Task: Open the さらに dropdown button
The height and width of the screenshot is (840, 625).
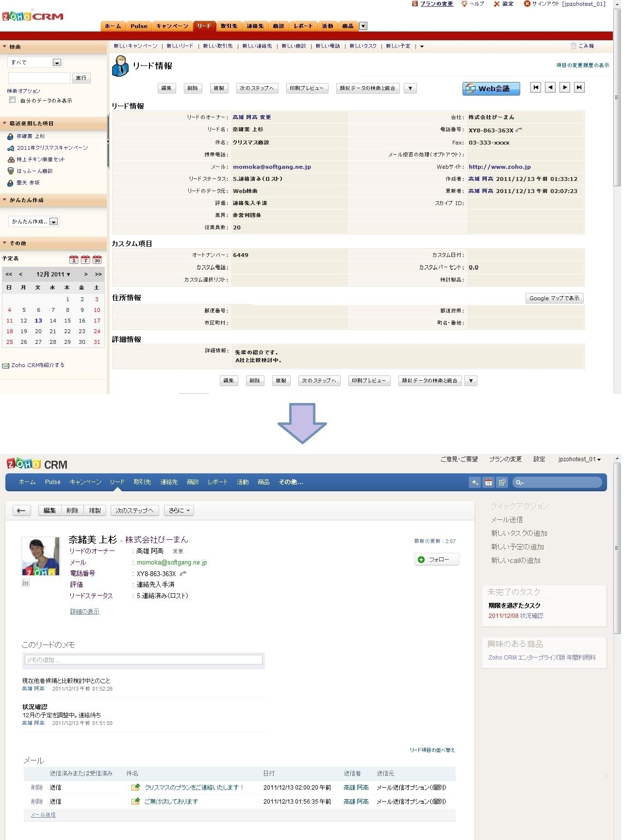Action: 179,510
